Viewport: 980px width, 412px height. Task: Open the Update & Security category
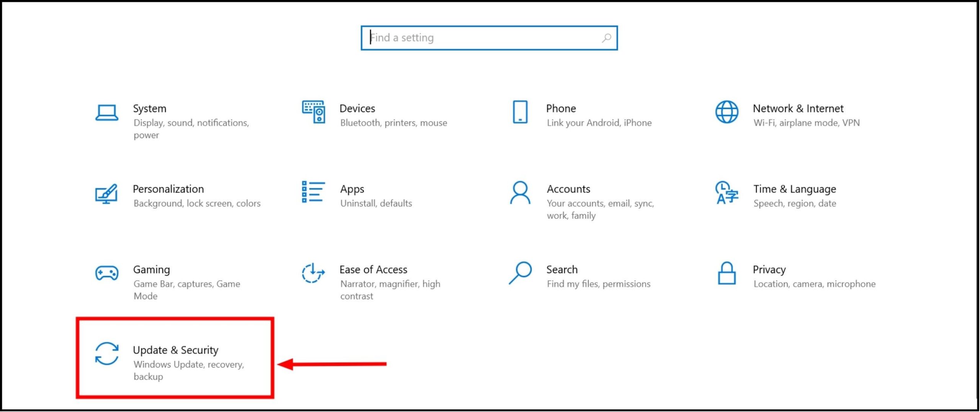[x=176, y=350]
